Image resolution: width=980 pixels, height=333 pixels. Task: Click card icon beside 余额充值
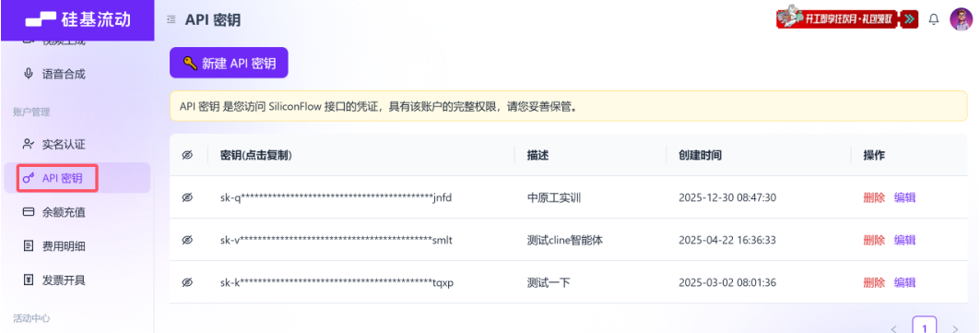29,212
